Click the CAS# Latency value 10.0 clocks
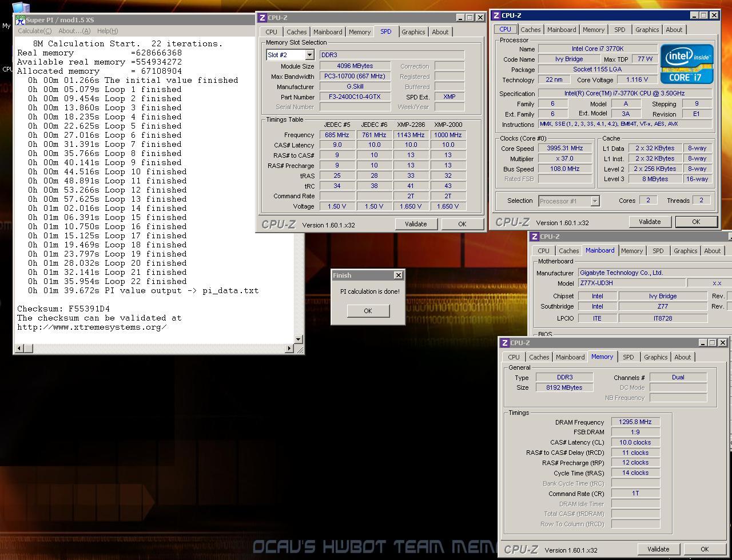732x560 pixels. pos(635,443)
